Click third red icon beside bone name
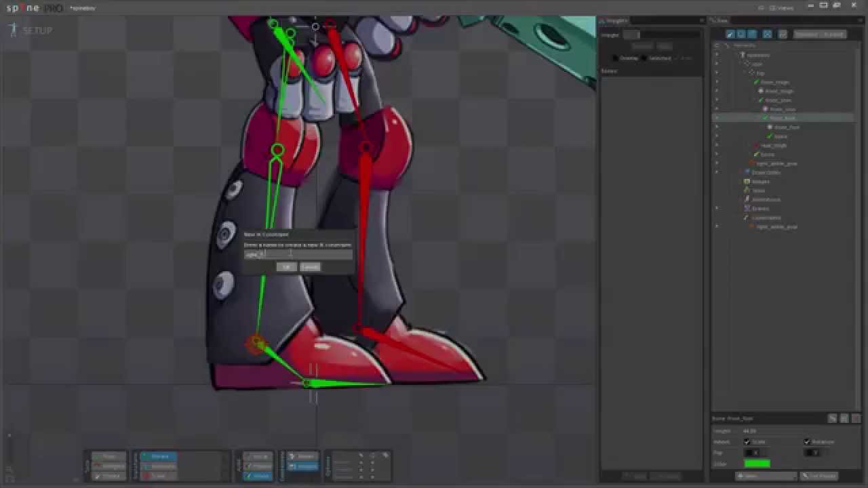 pos(855,418)
